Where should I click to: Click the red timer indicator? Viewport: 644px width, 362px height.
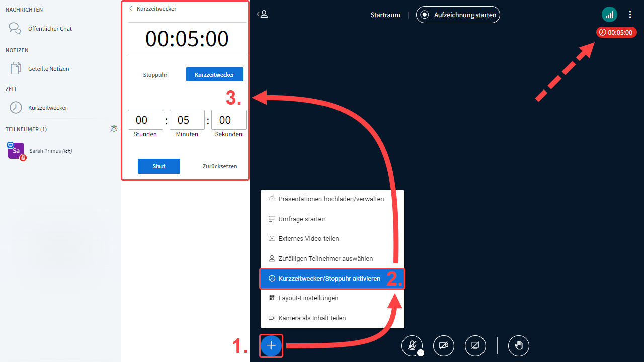click(616, 32)
